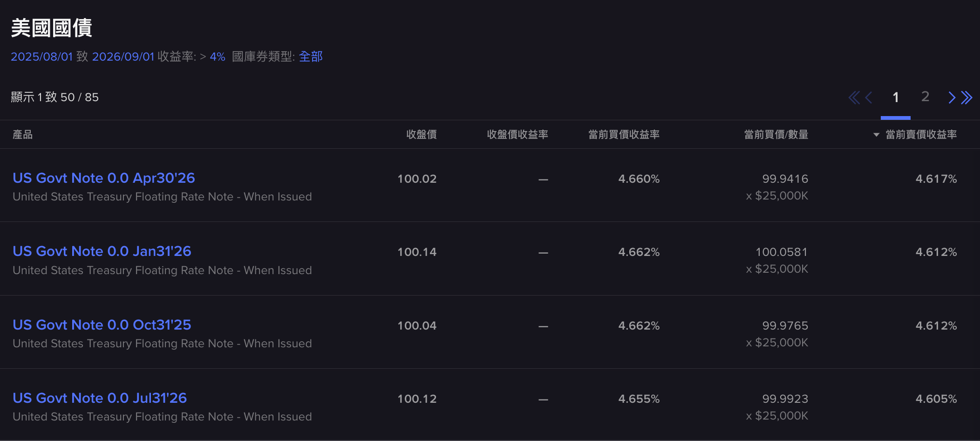
Task: Open end date picker 2026/09/01
Action: click(x=123, y=56)
